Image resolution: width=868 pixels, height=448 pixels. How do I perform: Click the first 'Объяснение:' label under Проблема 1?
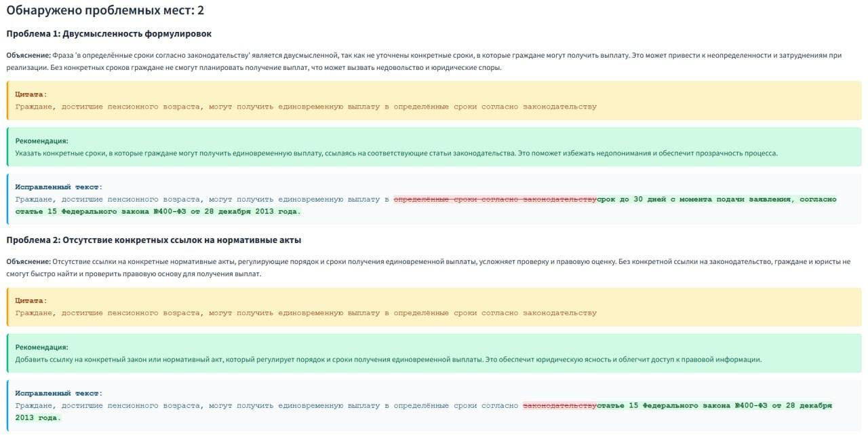(28, 55)
